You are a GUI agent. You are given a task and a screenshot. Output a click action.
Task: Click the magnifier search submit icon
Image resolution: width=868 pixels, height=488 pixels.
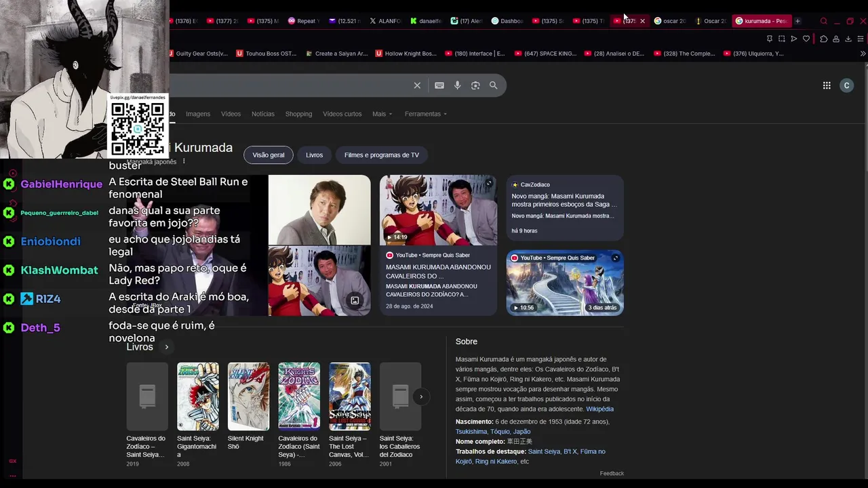click(494, 85)
